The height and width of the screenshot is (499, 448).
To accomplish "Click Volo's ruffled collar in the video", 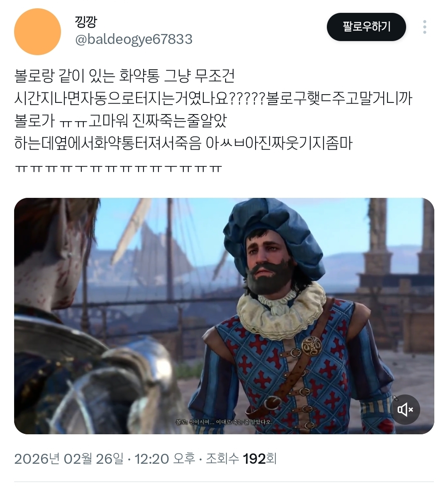I will pos(281,309).
